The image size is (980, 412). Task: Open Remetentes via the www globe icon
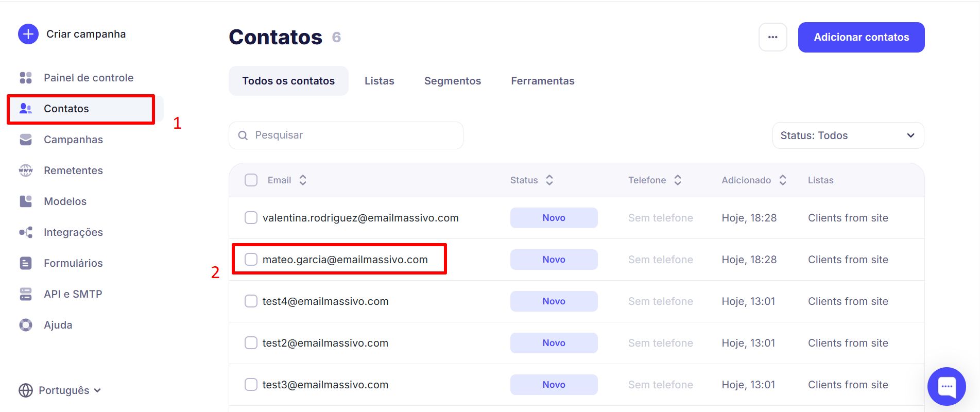click(x=26, y=170)
